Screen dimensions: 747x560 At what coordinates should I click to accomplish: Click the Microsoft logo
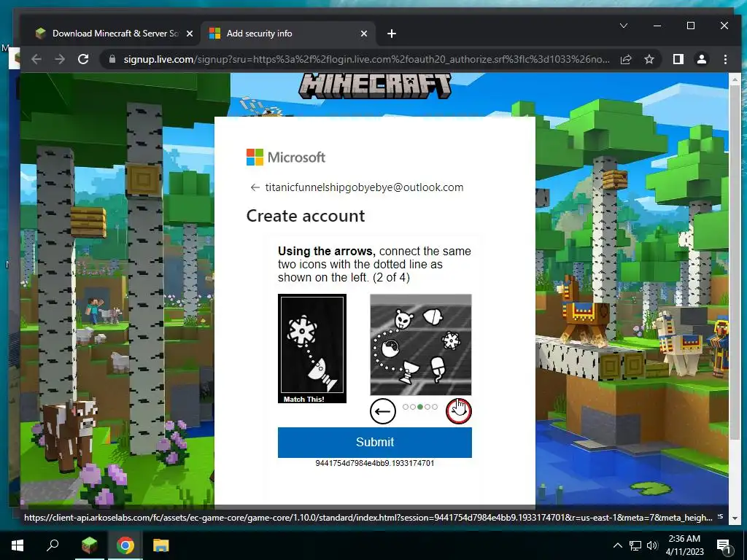[285, 157]
